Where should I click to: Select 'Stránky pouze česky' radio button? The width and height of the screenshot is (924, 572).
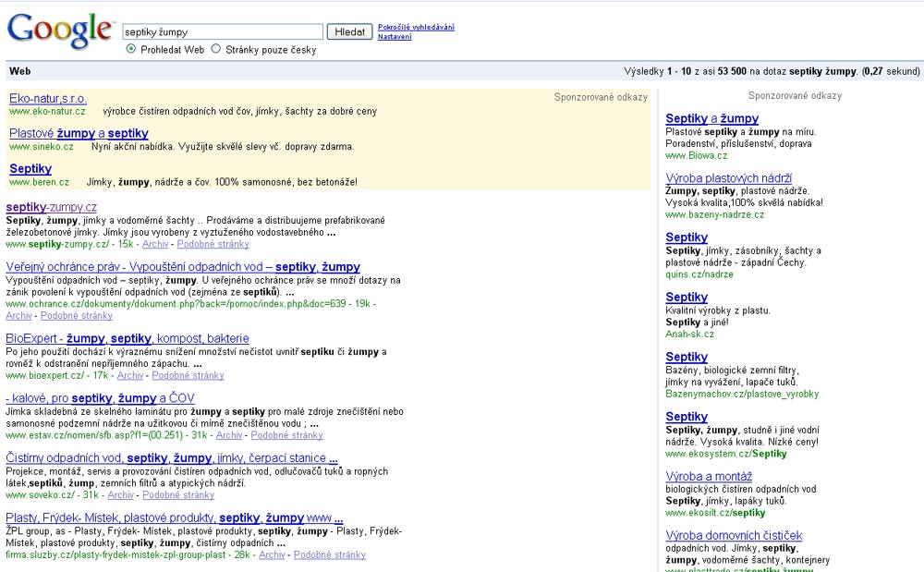coord(216,49)
